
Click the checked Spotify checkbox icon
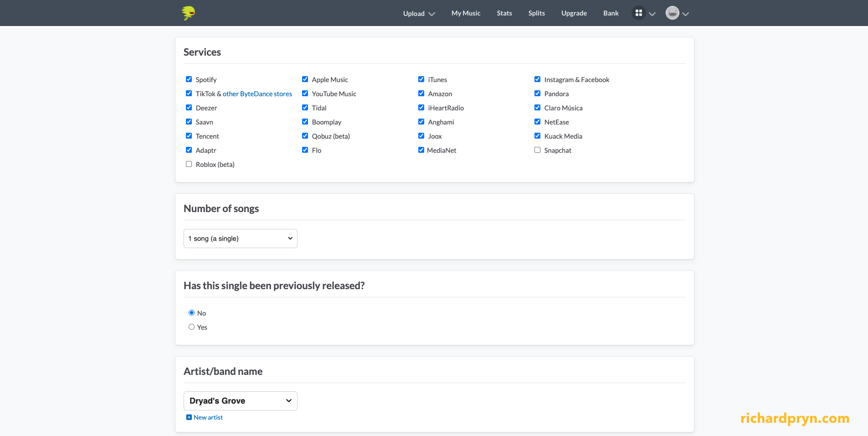point(189,79)
